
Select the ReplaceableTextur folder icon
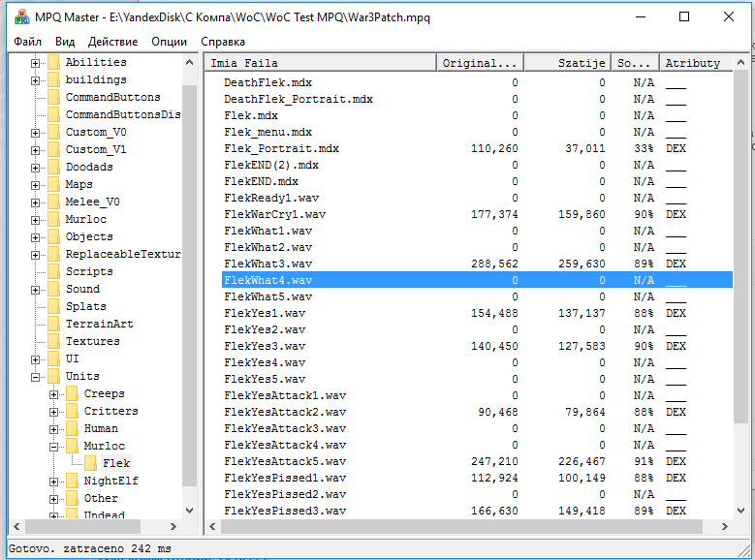click(54, 254)
